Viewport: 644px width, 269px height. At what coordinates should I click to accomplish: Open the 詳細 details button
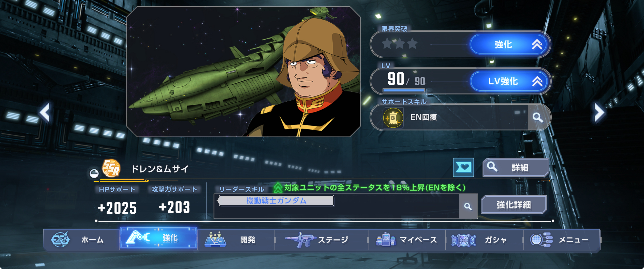[x=516, y=167]
